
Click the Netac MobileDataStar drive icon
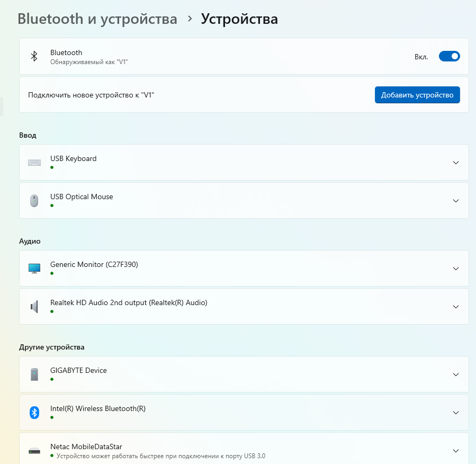[34, 451]
